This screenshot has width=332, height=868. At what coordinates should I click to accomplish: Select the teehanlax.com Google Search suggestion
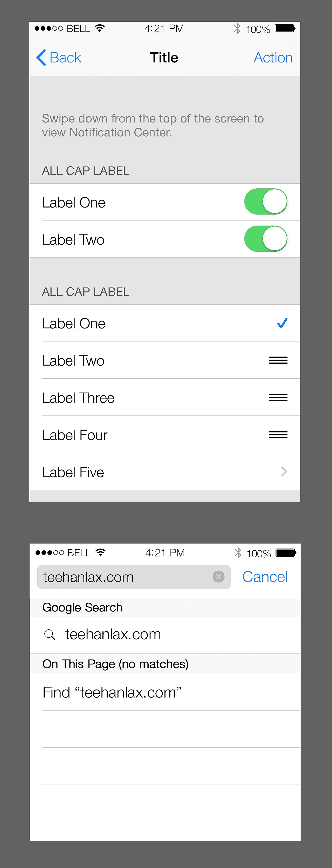[113, 635]
